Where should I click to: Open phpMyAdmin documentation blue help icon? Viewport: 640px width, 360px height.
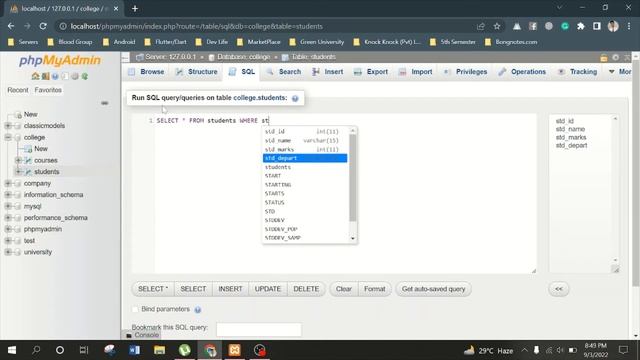pyautogui.click(x=55, y=76)
